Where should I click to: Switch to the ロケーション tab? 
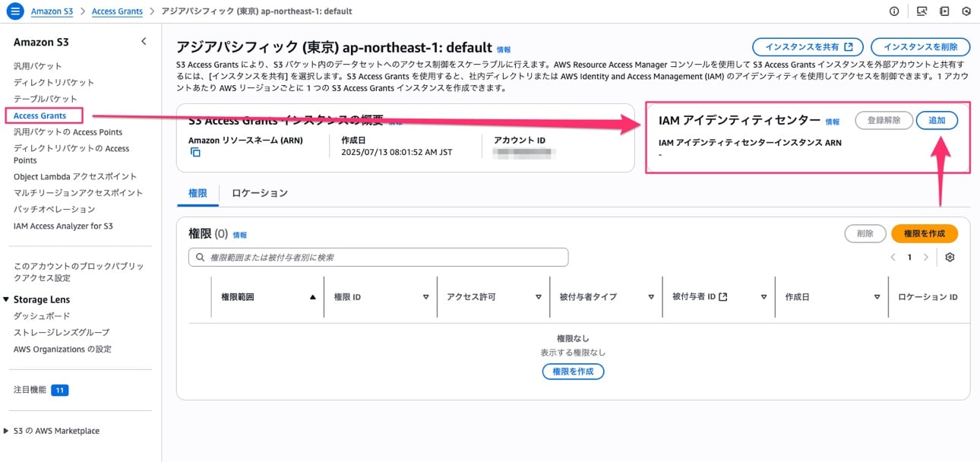260,193
